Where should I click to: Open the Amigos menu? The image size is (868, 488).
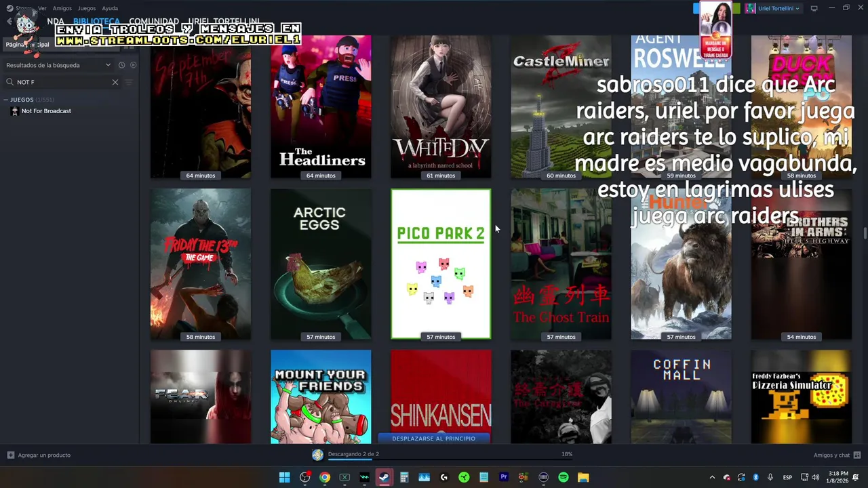point(62,8)
